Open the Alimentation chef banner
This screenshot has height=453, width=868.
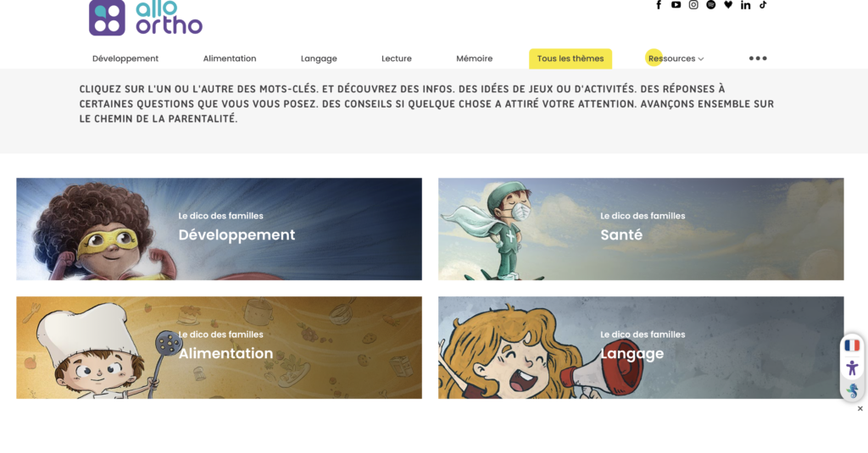[220, 347]
